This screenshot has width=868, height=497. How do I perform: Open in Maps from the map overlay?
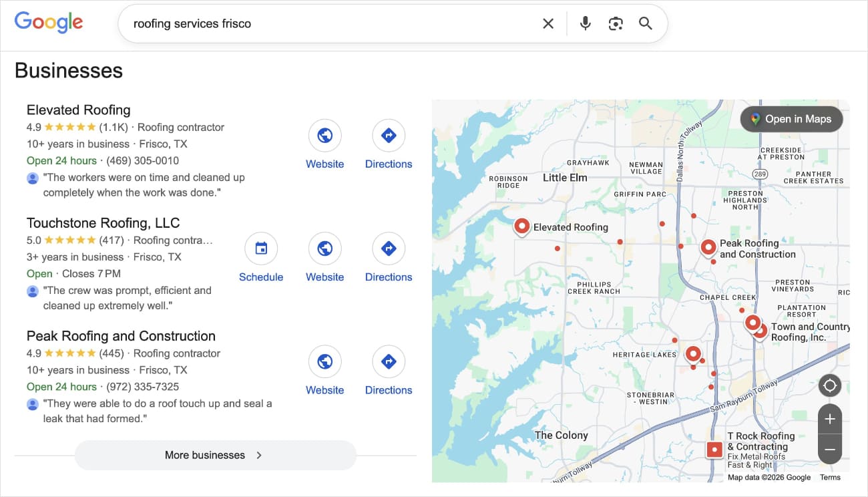(791, 119)
